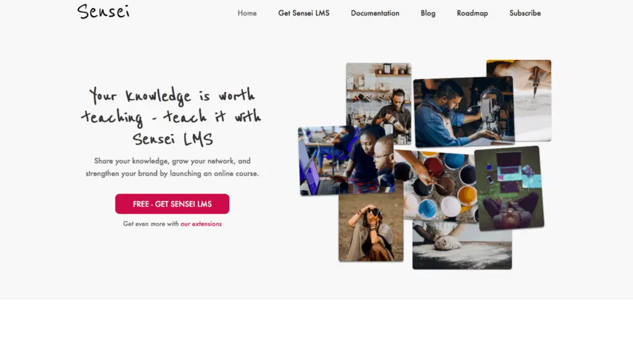Open the Home menu item
The height and width of the screenshot is (364, 633).
pos(247,13)
